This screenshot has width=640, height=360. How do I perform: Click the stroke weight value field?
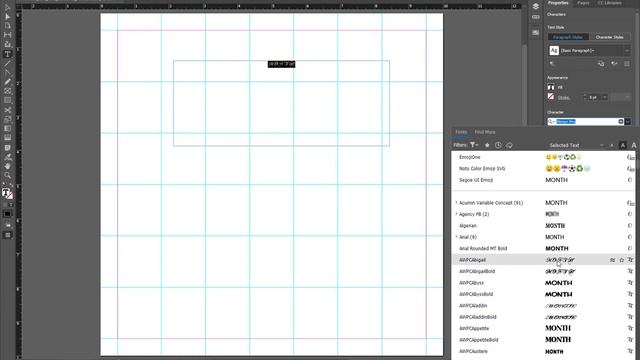pos(594,97)
